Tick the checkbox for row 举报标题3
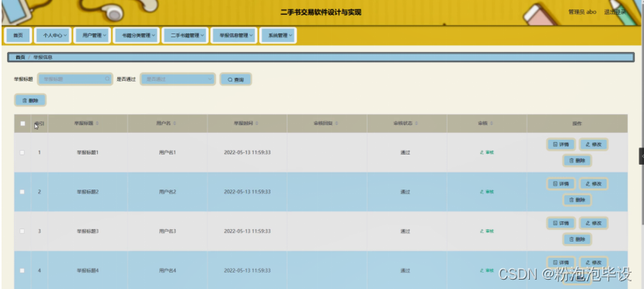 [x=23, y=231]
